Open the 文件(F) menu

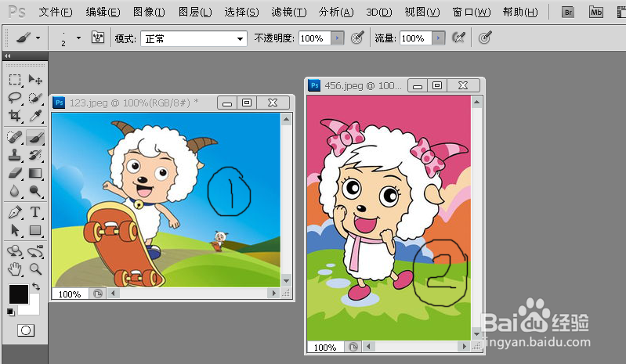56,13
